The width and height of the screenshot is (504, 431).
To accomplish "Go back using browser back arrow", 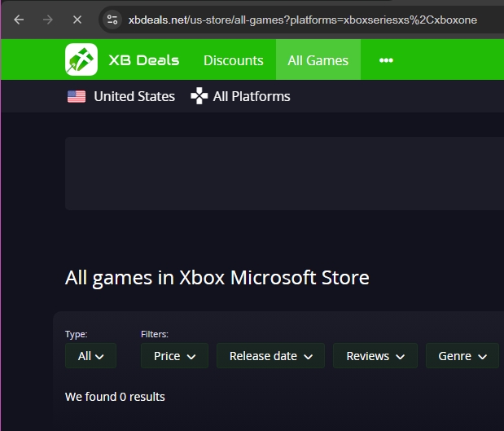I will (x=19, y=20).
